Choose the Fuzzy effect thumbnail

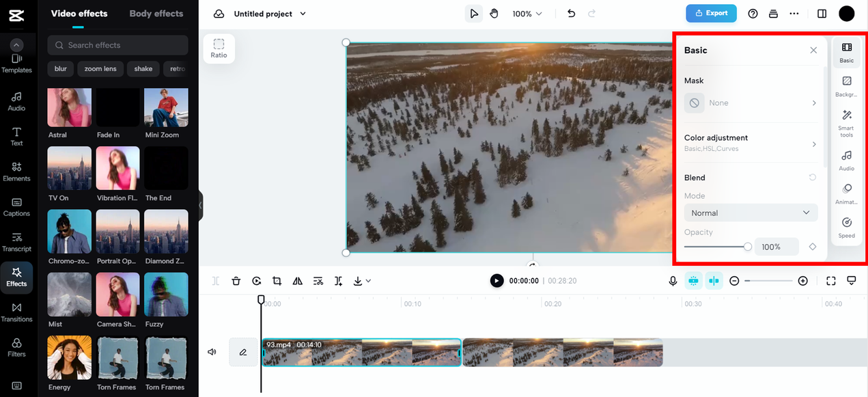[x=166, y=295]
